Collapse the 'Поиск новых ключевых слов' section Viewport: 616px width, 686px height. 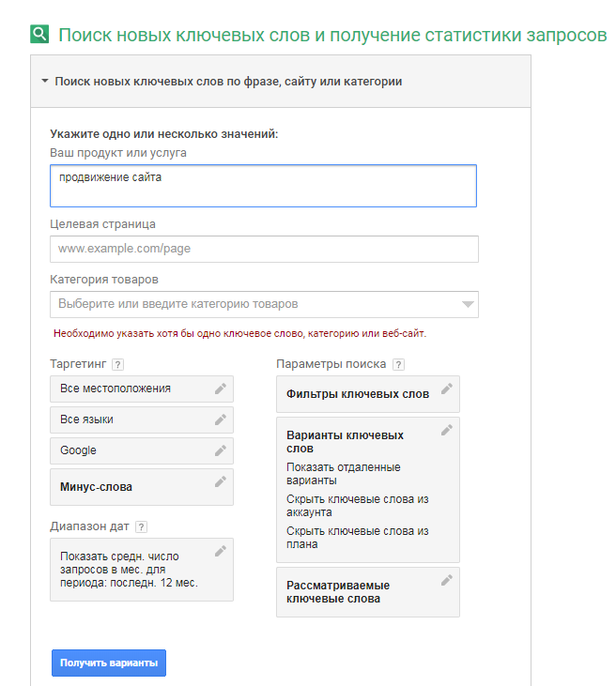coord(44,82)
